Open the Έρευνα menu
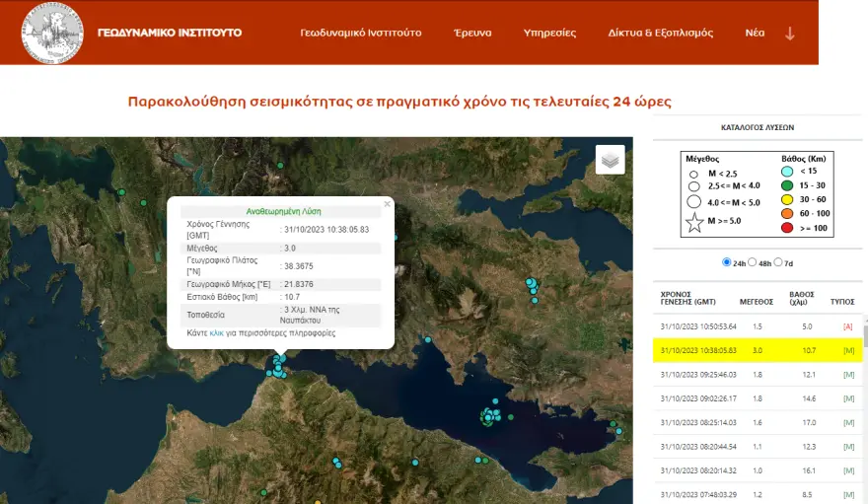Screen dimensions: 868x504 472,33
